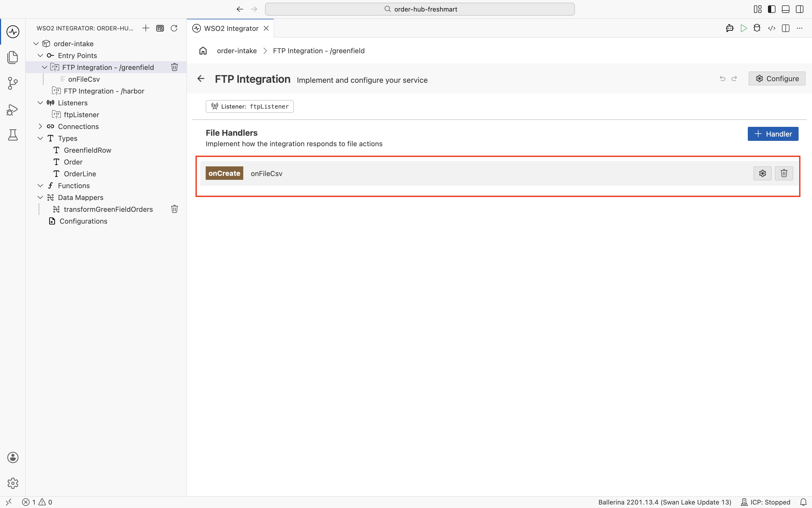Run the integration with the green play icon
The image size is (812, 508).
click(744, 28)
